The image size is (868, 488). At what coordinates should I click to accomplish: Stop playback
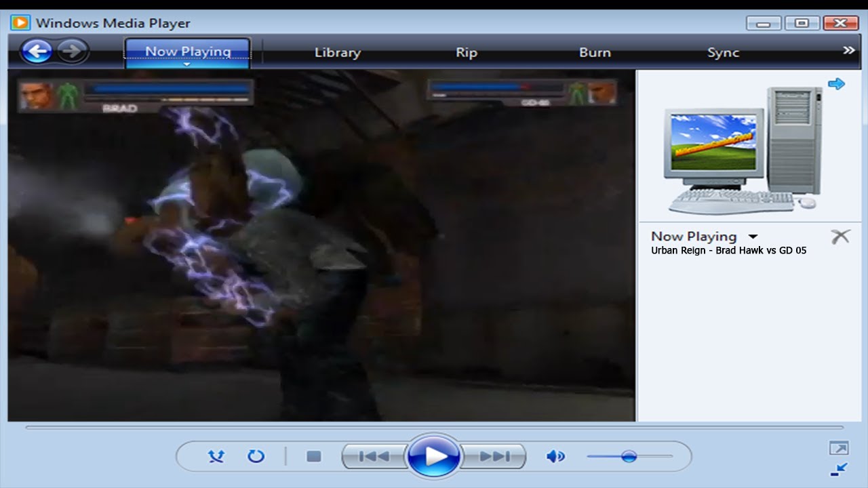click(313, 456)
